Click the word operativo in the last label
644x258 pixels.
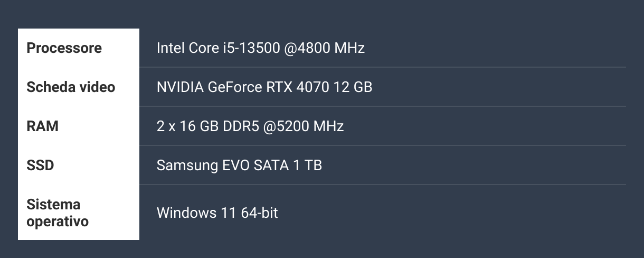click(x=58, y=222)
